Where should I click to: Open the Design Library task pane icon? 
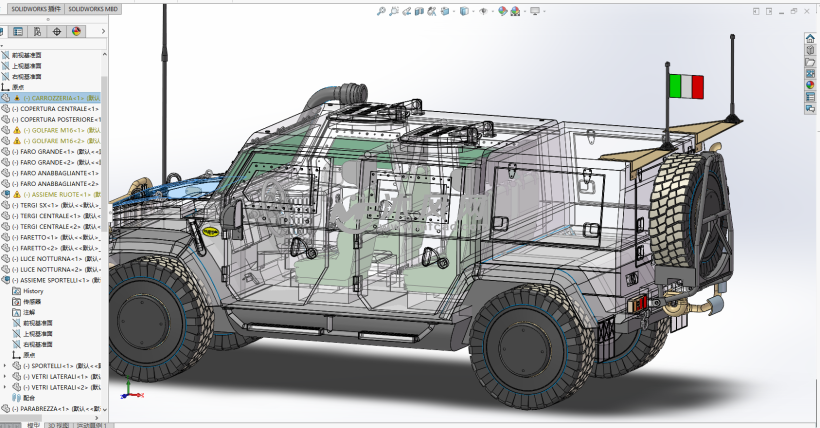[x=810, y=50]
